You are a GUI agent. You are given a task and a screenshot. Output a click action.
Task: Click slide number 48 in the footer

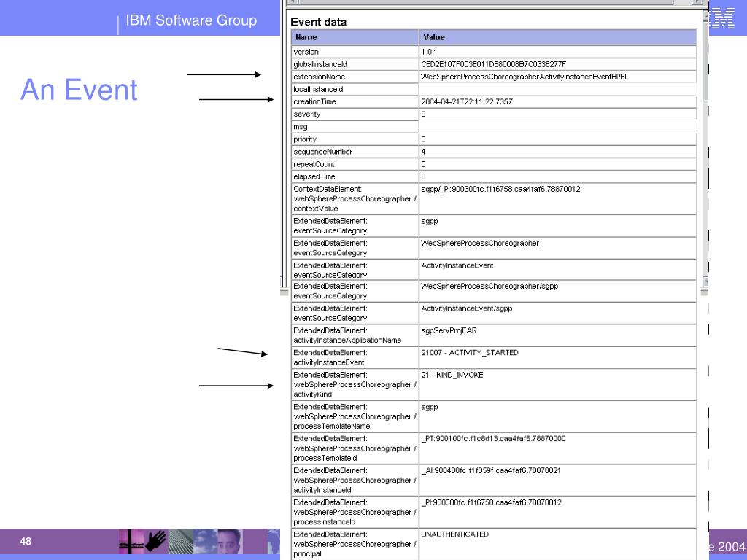pos(26,542)
